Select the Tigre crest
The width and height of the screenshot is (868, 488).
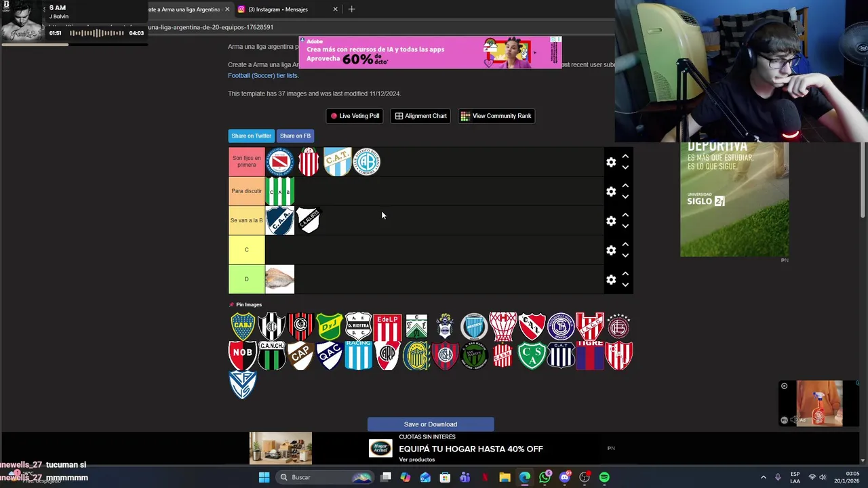[590, 355]
